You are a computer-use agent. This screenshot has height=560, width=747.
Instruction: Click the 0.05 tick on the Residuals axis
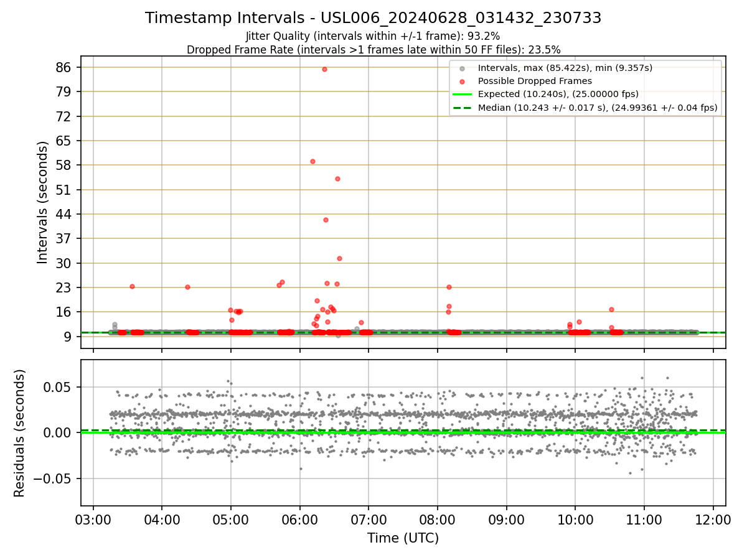coord(59,387)
